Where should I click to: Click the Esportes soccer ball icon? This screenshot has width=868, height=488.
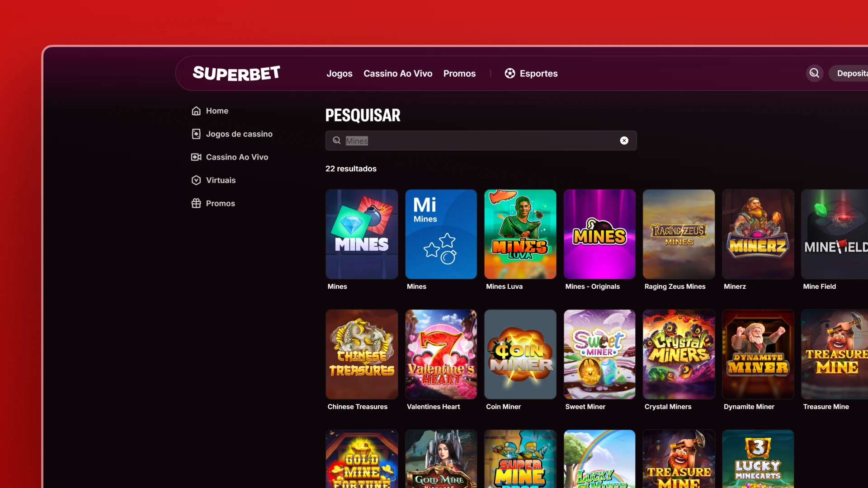pos(510,73)
